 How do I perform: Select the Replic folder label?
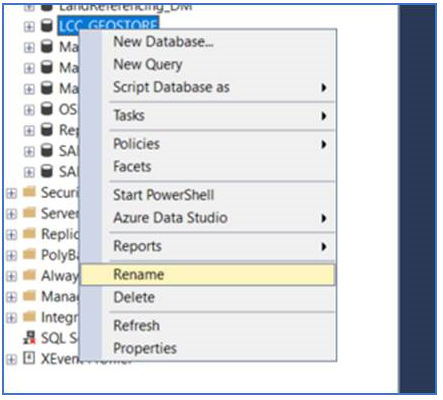59,234
